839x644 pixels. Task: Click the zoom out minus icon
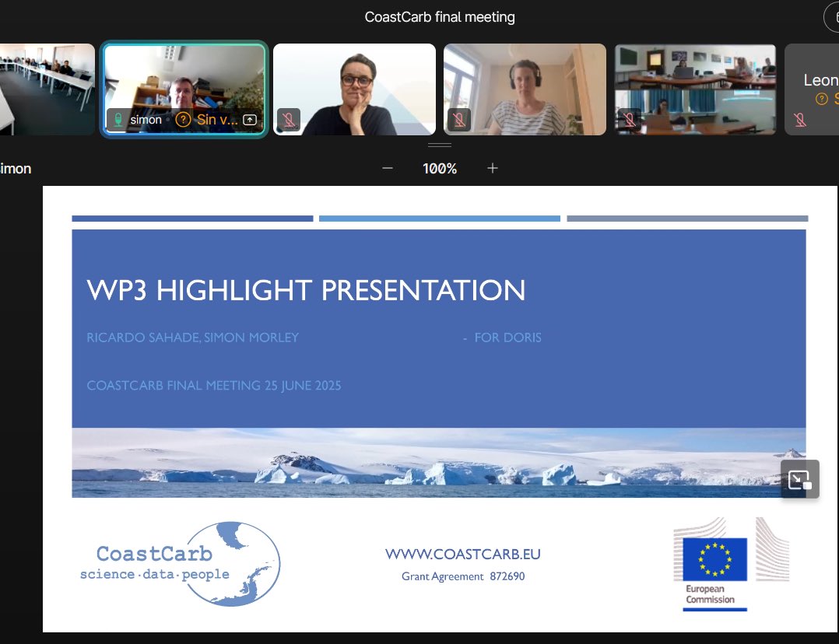pyautogui.click(x=388, y=169)
